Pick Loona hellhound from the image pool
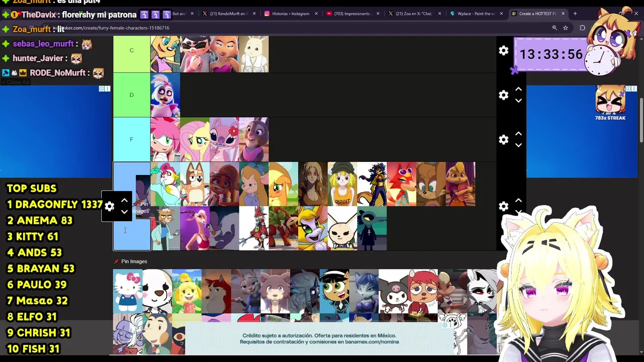The width and height of the screenshot is (644, 362). 482,291
